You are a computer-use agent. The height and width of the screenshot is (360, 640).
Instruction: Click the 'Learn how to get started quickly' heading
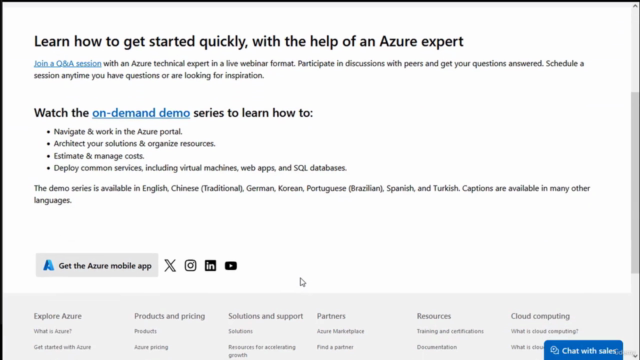249,41
